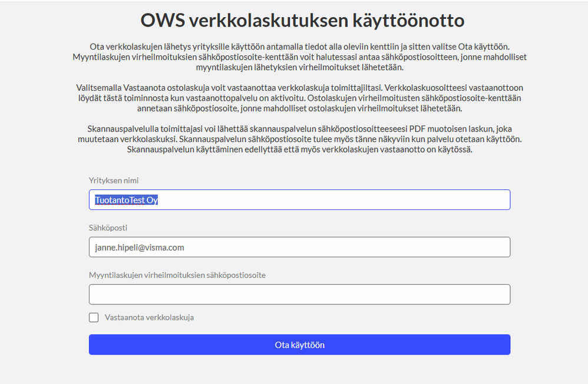The height and width of the screenshot is (384, 588).
Task: Click the paragraph starting 'Valitsemalla Vastaanota ostolaskuja'
Action: 299,98
